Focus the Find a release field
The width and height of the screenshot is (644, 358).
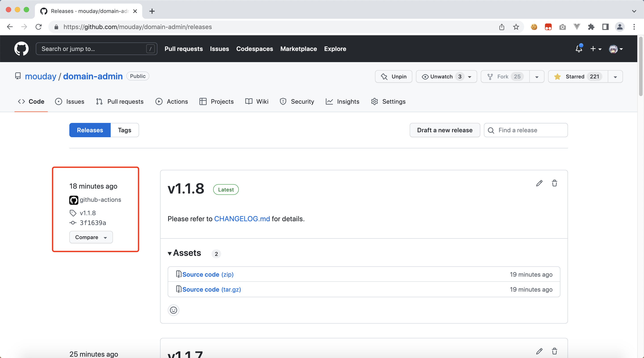[526, 130]
